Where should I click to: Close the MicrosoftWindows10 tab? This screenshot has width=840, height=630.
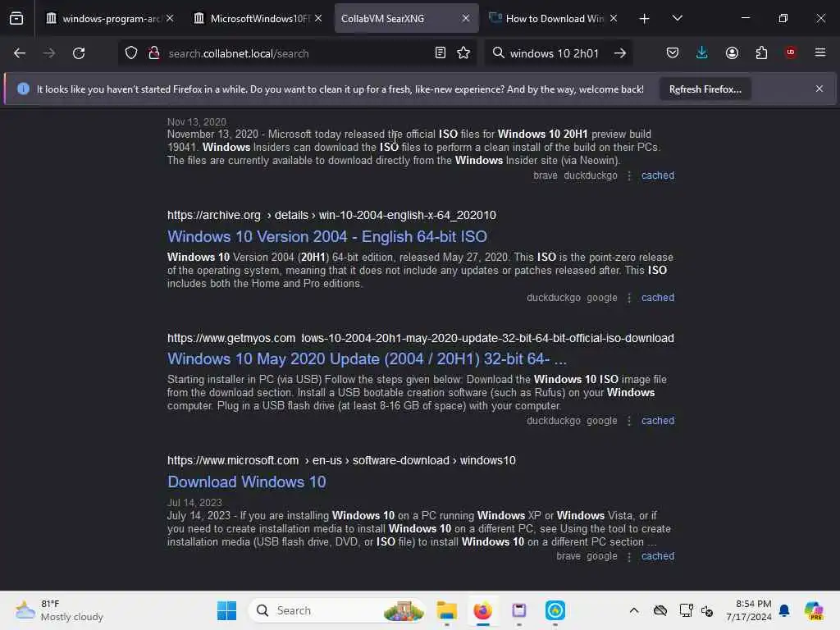[x=318, y=18]
